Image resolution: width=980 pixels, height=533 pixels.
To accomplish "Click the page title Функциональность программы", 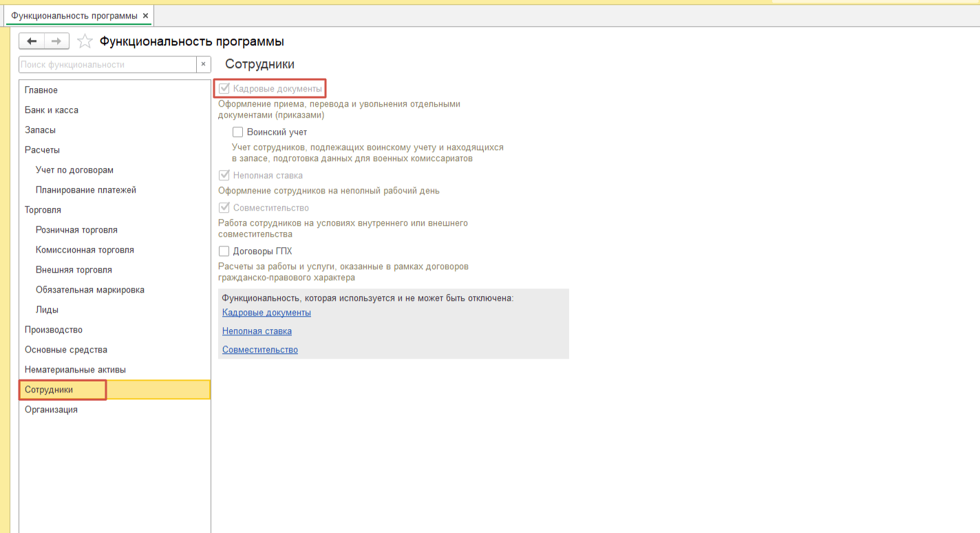I will click(192, 41).
